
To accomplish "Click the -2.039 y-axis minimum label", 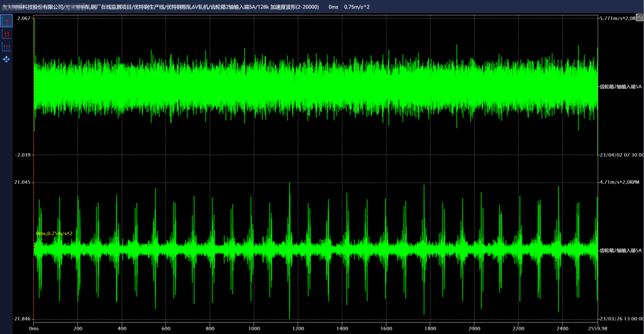I will point(23,154).
